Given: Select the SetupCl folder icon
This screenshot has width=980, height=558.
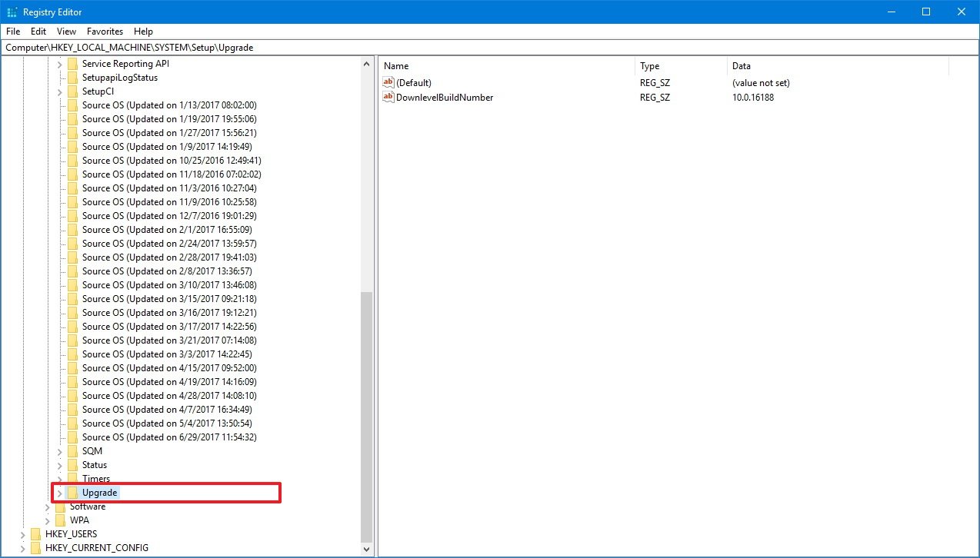Looking at the screenshot, I should 72,91.
